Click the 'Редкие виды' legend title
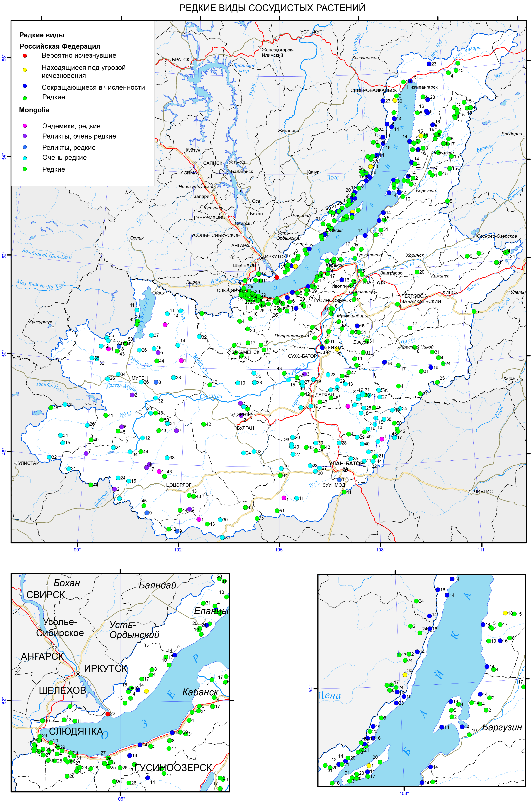The height and width of the screenshot is (803, 532). point(42,35)
